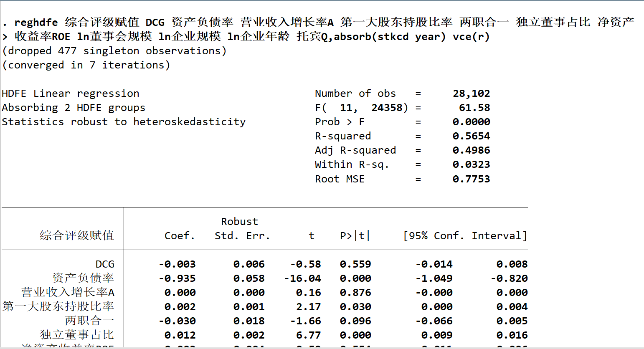Click the Robust Std. Err. column header
The height and width of the screenshot is (349, 644).
point(242,229)
